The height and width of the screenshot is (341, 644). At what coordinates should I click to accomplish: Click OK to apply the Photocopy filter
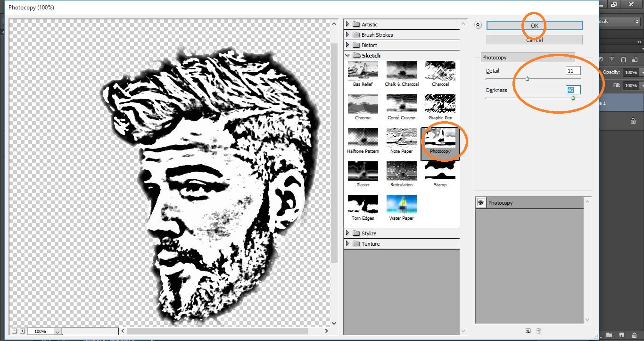533,25
